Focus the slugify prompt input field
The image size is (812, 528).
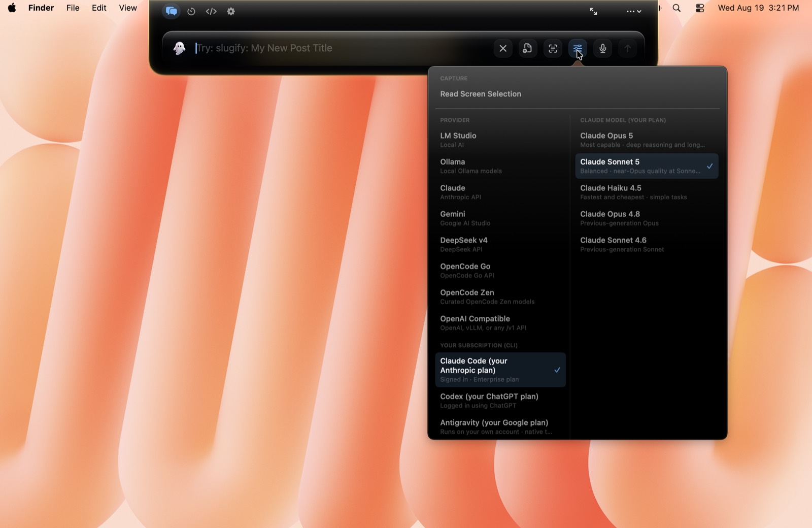[340, 48]
